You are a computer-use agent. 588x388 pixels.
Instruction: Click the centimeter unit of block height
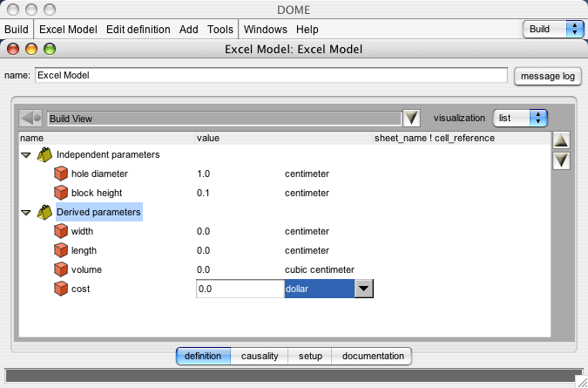[x=307, y=193]
